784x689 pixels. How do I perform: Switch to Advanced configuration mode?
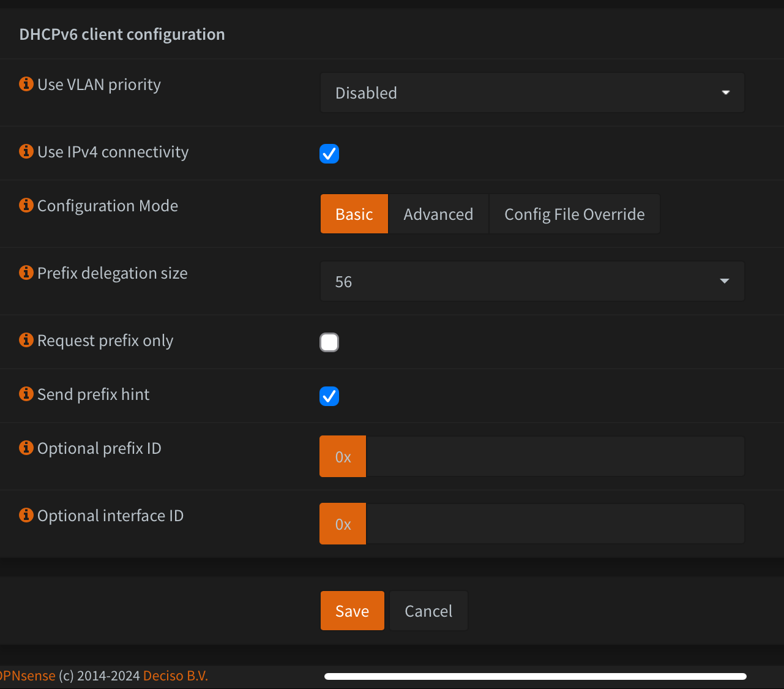click(438, 214)
